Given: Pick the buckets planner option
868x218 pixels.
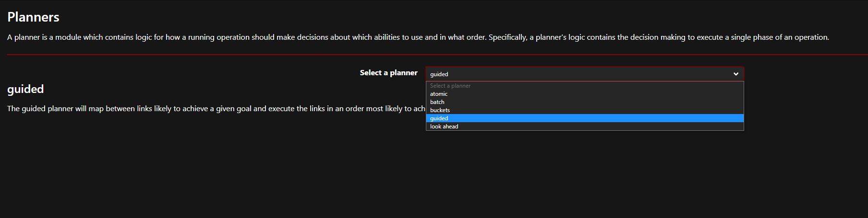Looking at the screenshot, I should [x=585, y=110].
